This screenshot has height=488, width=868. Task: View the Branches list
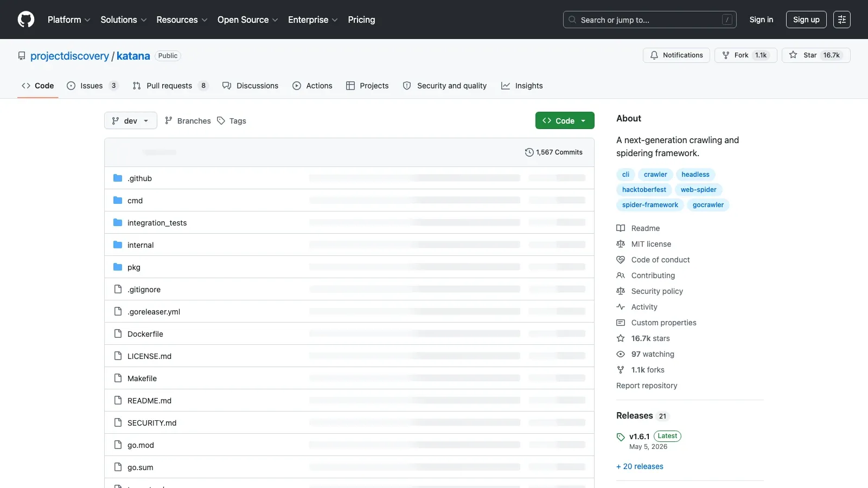188,120
